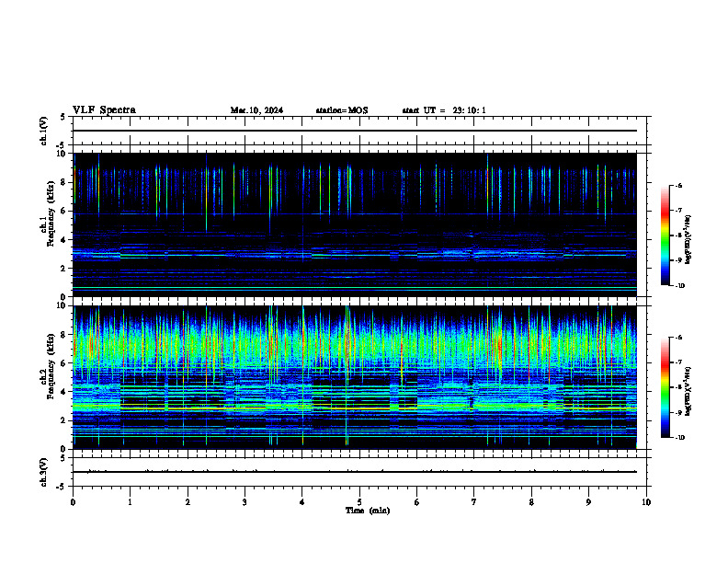728x563 pixels.
Task: Click the "9" tick on Time axis
Action: pyautogui.click(x=588, y=502)
